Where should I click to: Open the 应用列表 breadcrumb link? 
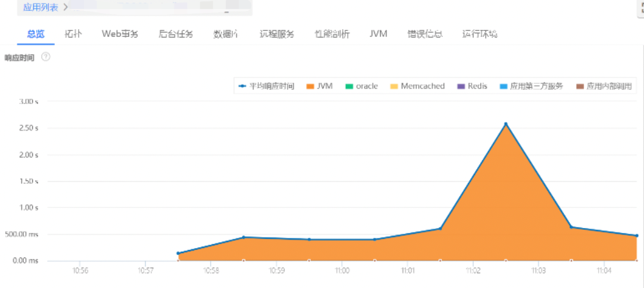[41, 7]
